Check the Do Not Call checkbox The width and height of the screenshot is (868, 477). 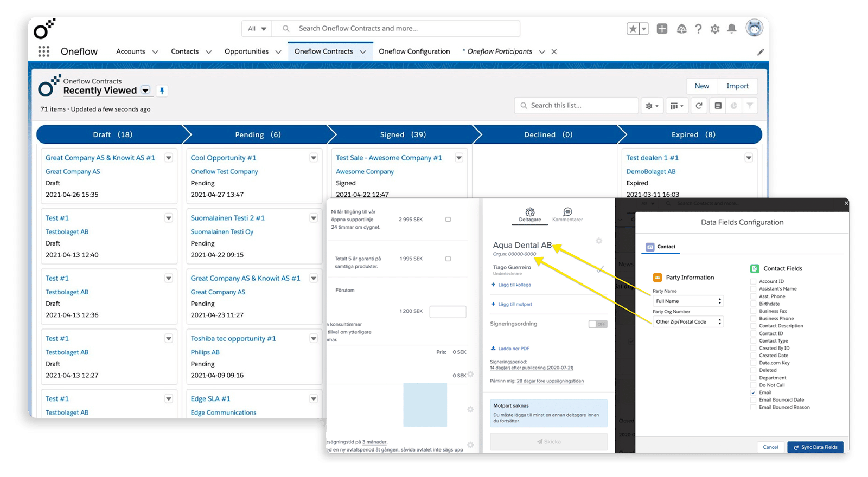coord(754,385)
